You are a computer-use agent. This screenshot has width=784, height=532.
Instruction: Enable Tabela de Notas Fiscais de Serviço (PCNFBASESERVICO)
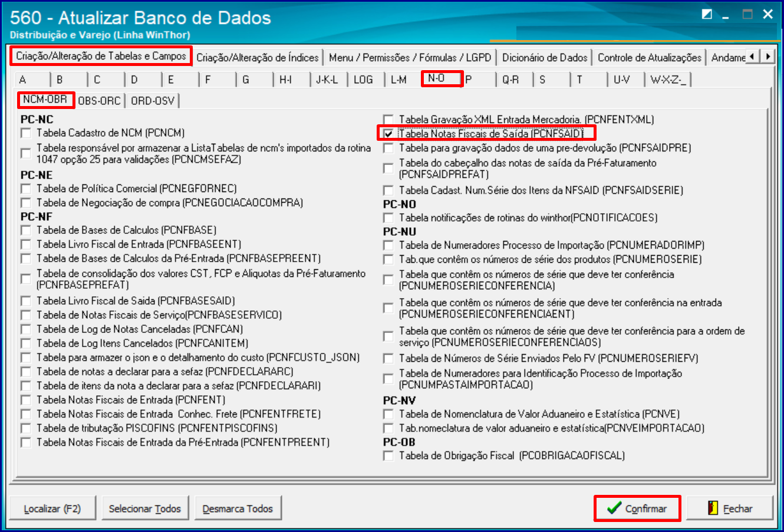click(x=26, y=315)
